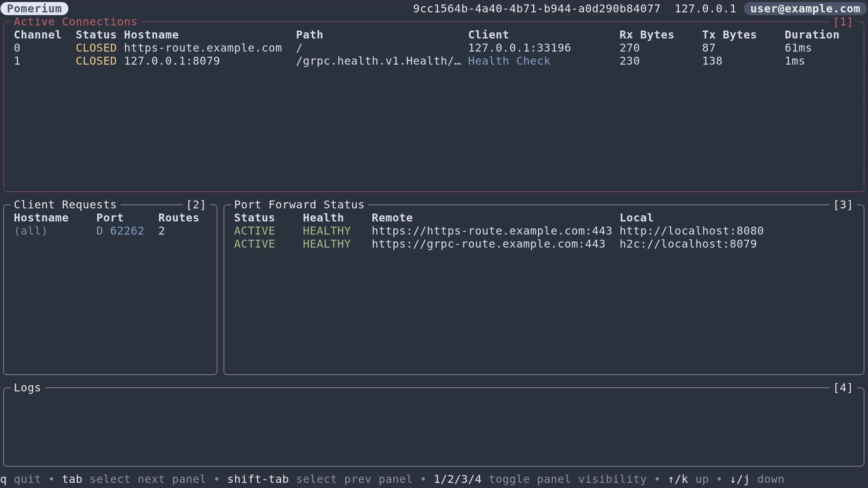Screen dimensions: 868x488
Task: Click the Health Check client link
Action: click(x=509, y=61)
